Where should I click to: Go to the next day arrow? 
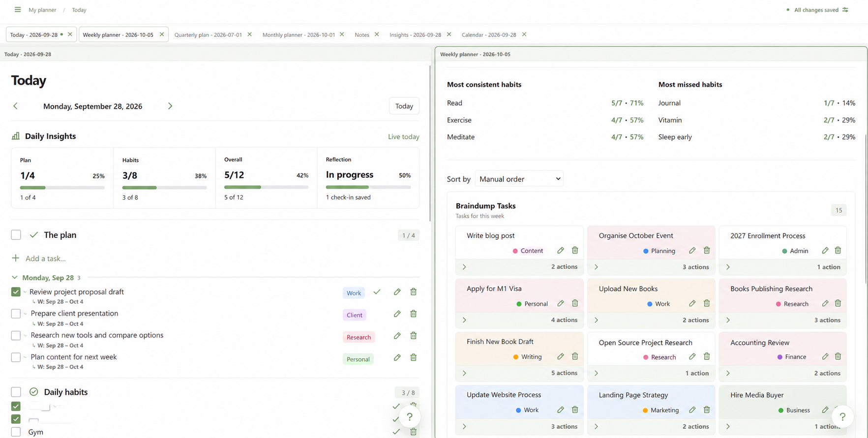(170, 106)
